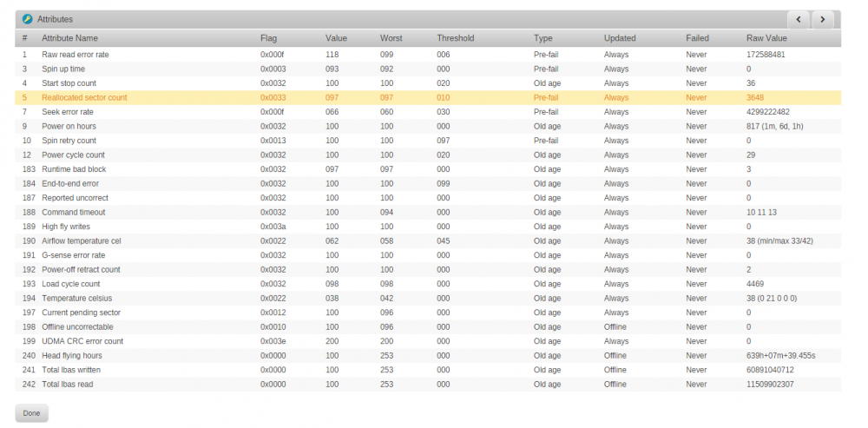
Task: Click threshold 045 in Airflow temperature row
Action: click(x=444, y=241)
